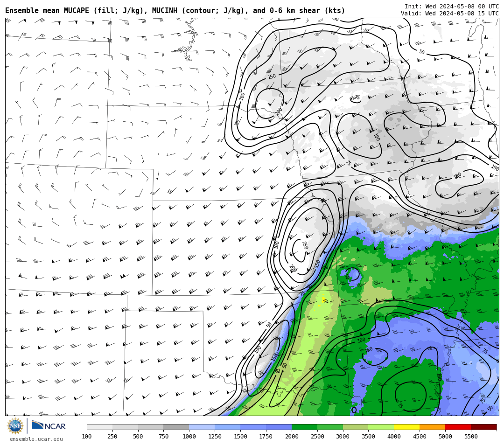Click the '4000' colorbar tick label
This screenshot has height=445, width=504.
click(394, 436)
